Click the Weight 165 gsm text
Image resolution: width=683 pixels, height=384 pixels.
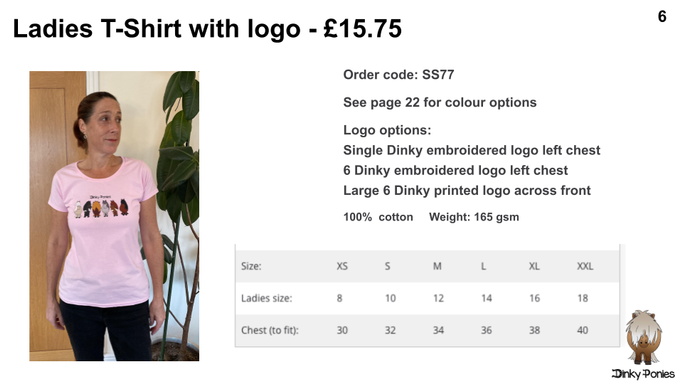click(x=474, y=217)
